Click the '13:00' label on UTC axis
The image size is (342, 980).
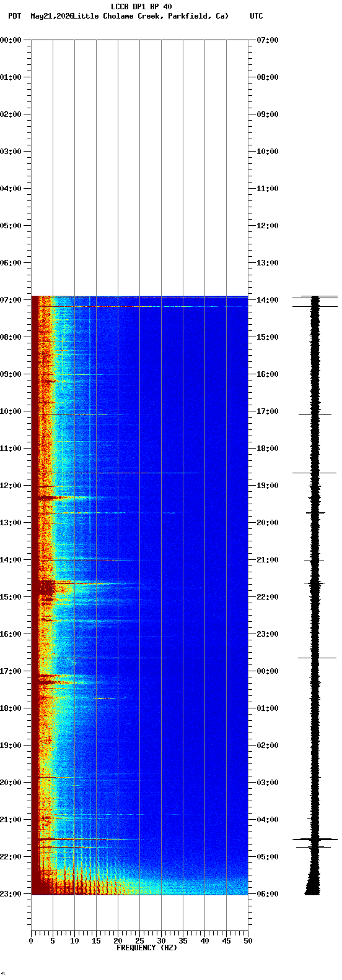click(x=267, y=263)
